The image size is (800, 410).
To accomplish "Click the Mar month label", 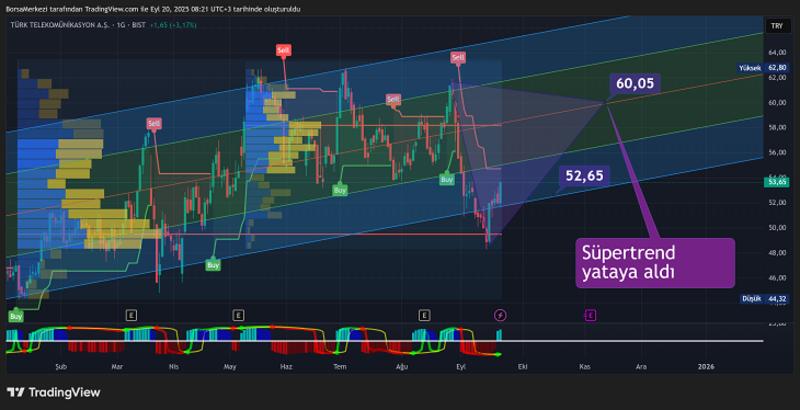I will coord(118,367).
